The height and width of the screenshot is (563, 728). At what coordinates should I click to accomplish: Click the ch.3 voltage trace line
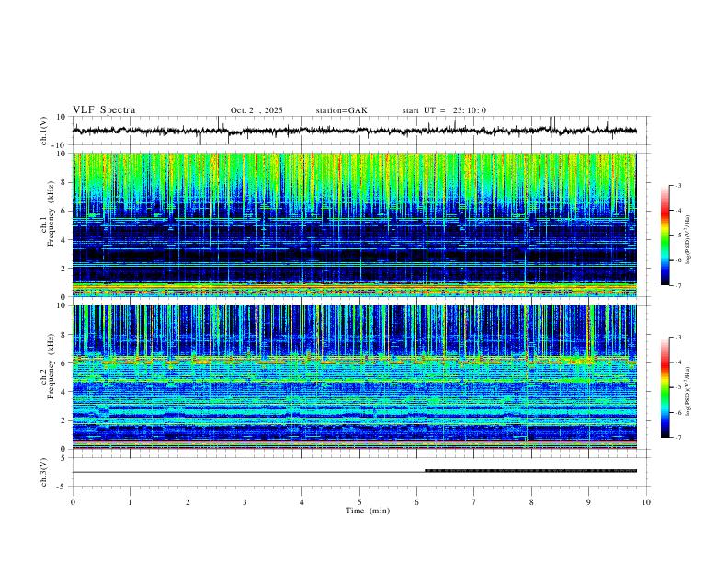[354, 472]
